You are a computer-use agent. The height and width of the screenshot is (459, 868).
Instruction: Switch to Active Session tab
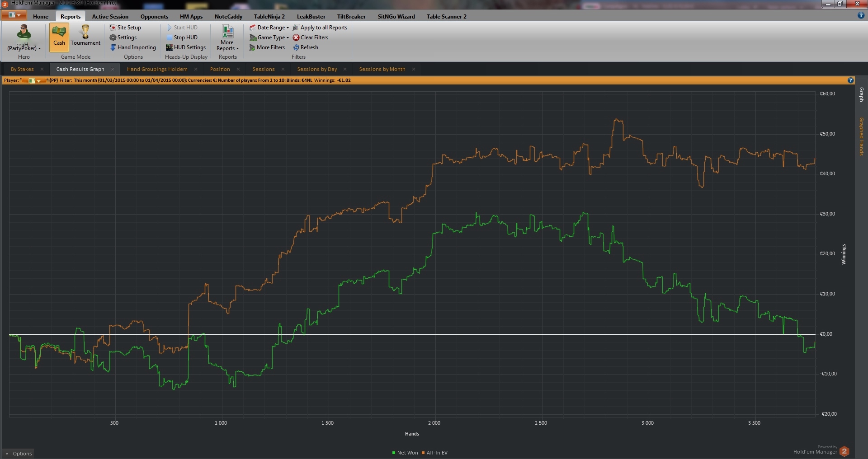110,17
